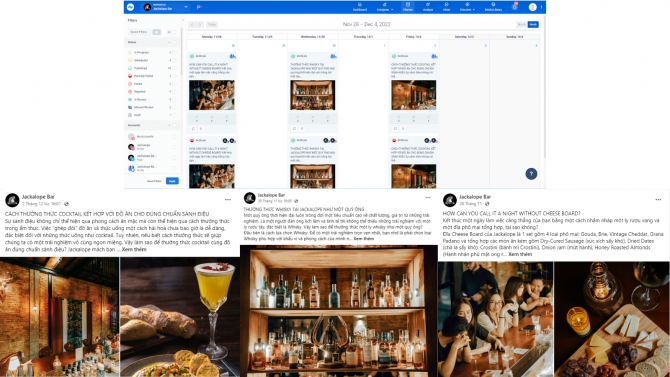670x377 pixels.
Task: Click the green published icon on Wednesday's second post
Action: tap(293, 140)
